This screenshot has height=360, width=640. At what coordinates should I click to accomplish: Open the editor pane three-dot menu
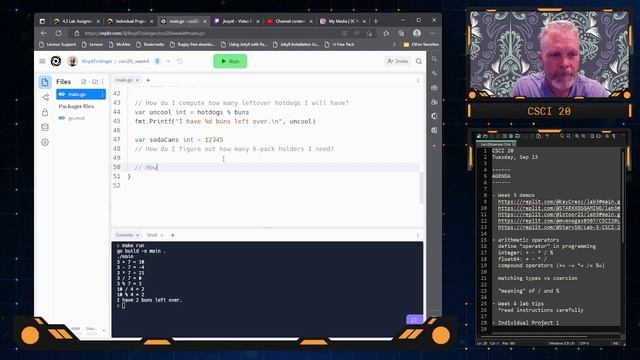pyautogui.click(x=418, y=80)
